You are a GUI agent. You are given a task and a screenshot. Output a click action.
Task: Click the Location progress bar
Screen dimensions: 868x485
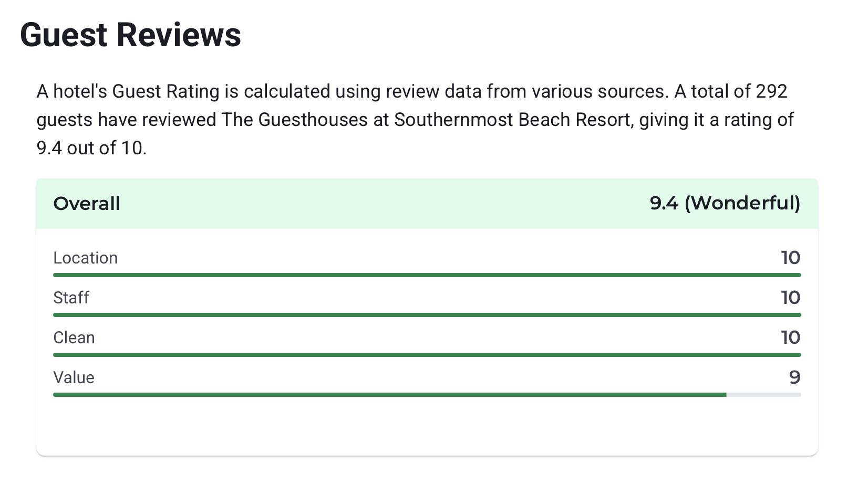(427, 275)
